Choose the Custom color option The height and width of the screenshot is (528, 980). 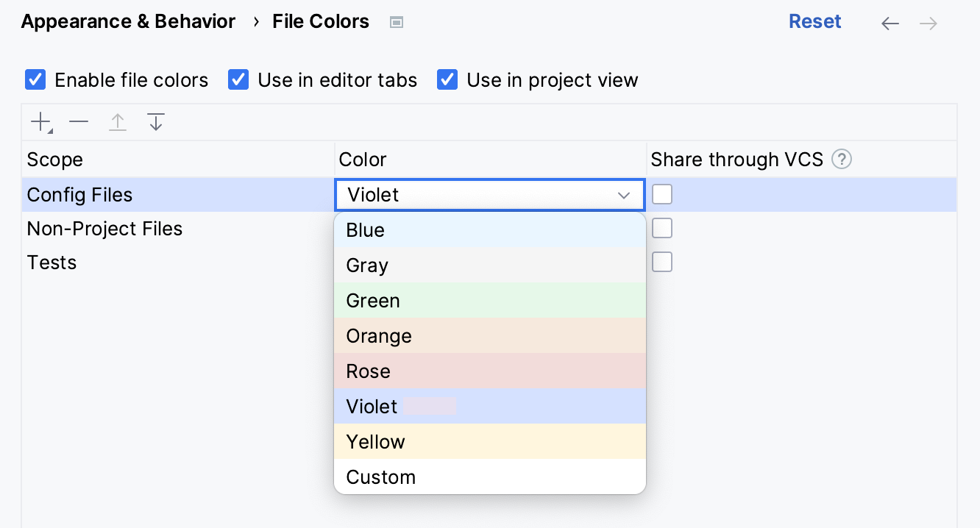tap(489, 477)
